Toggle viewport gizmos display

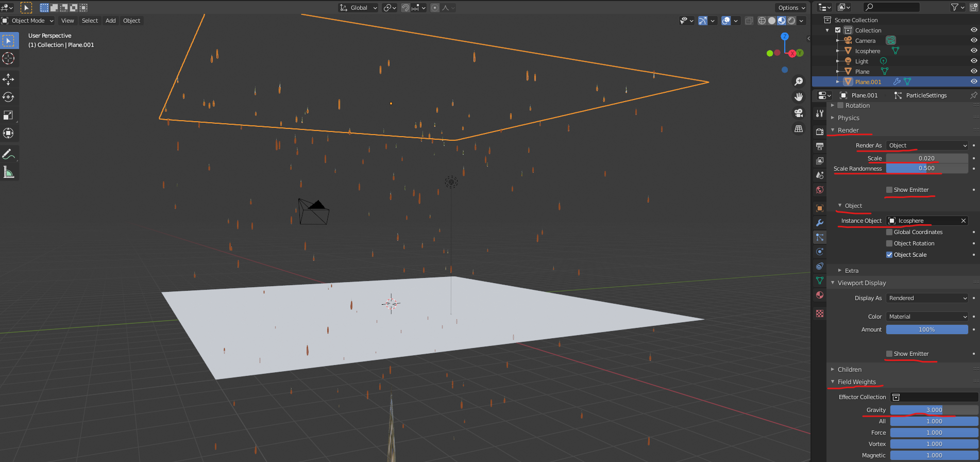pyautogui.click(x=703, y=21)
